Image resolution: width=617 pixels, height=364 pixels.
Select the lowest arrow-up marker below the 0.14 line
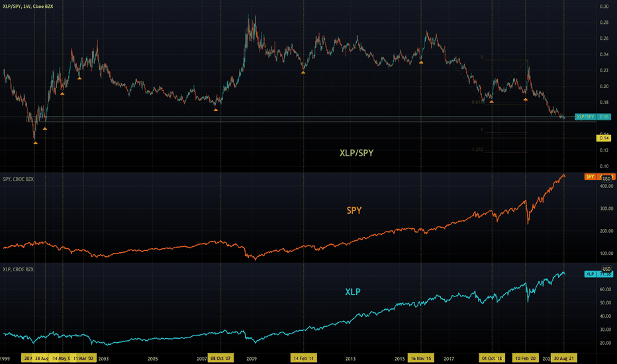[x=35, y=143]
